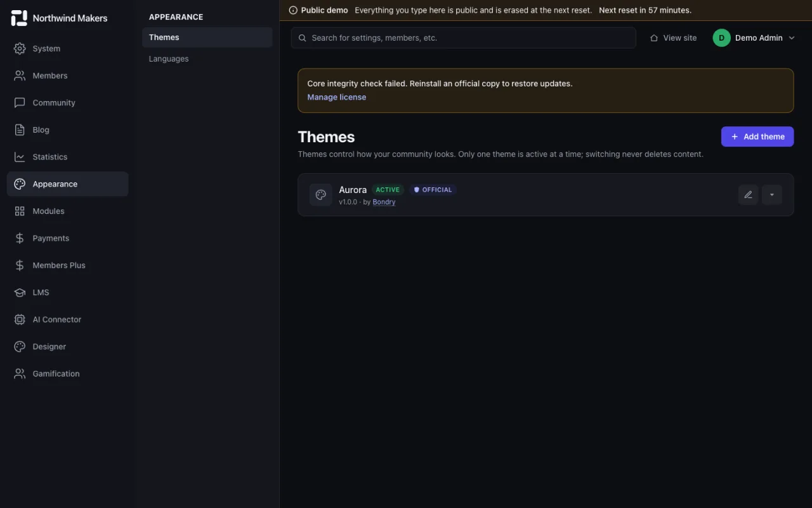Expand the Aurora theme actions dropdown arrow

coord(772,195)
